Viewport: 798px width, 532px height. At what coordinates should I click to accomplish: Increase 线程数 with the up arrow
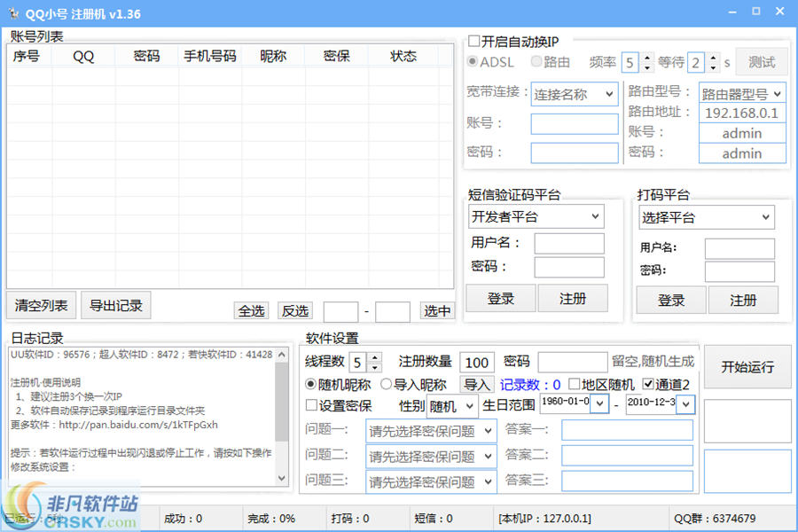point(374,357)
